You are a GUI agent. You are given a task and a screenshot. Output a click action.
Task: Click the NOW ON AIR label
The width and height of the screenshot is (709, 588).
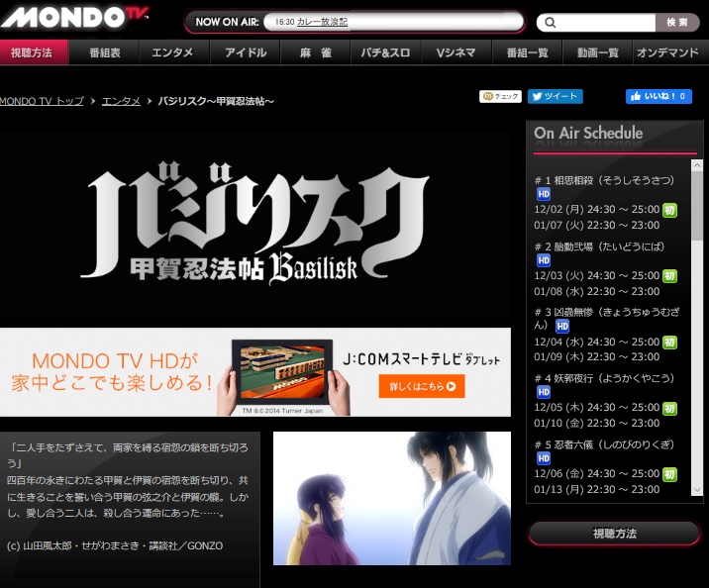227,22
